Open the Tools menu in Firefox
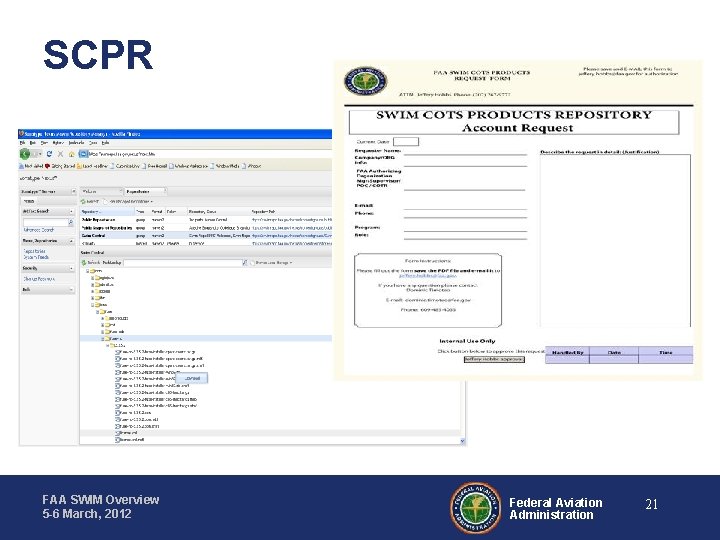 (93, 143)
